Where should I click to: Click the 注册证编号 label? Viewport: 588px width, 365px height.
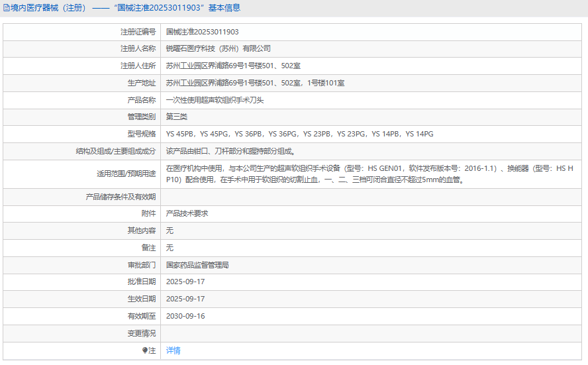[138, 32]
